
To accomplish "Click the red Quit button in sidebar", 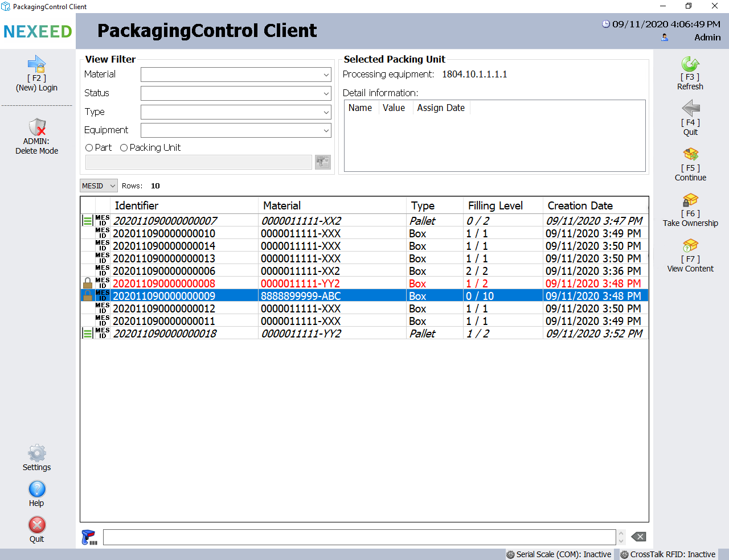I will click(x=37, y=525).
